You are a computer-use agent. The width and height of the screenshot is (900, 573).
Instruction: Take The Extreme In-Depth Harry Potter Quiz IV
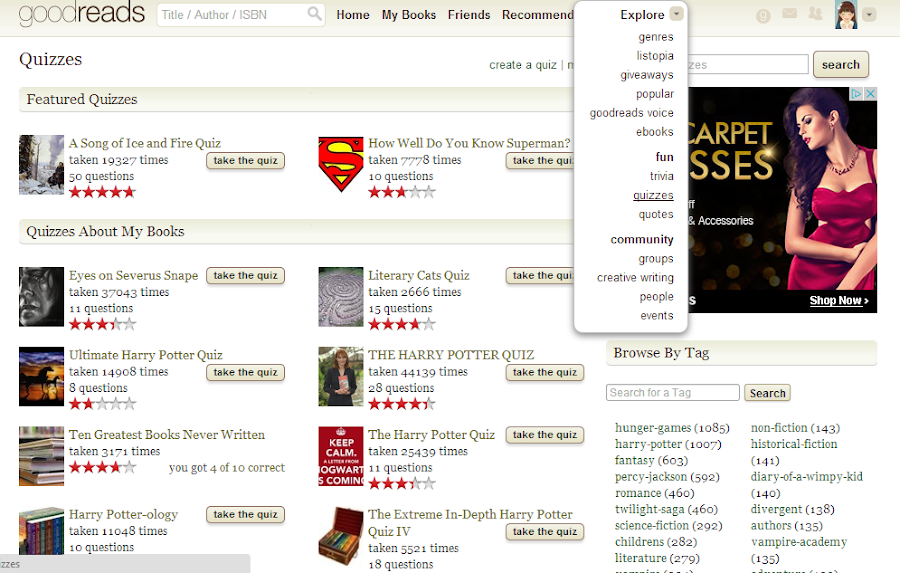click(545, 532)
